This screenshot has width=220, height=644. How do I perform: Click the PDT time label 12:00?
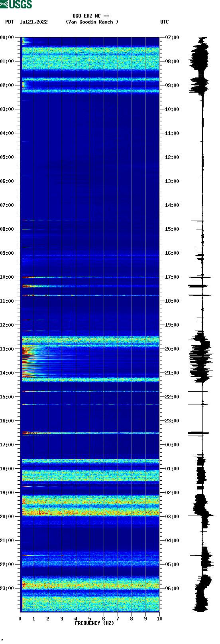click(x=7, y=325)
